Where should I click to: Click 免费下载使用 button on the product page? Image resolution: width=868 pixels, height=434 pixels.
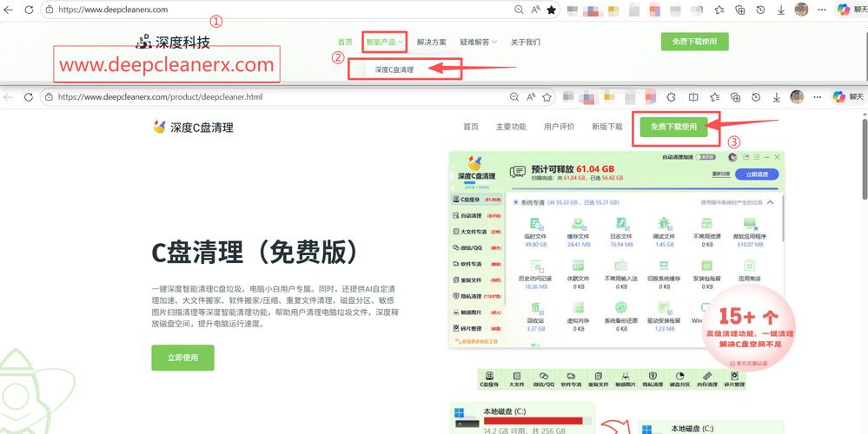point(673,127)
